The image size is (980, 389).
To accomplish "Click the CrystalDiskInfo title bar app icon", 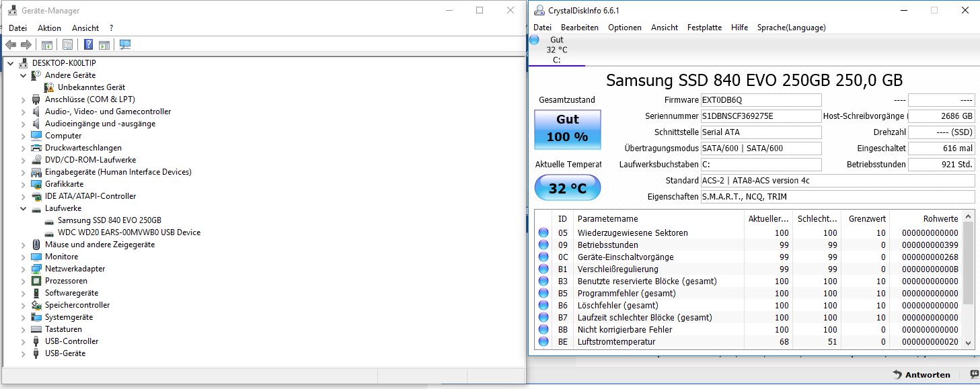I will tap(539, 10).
